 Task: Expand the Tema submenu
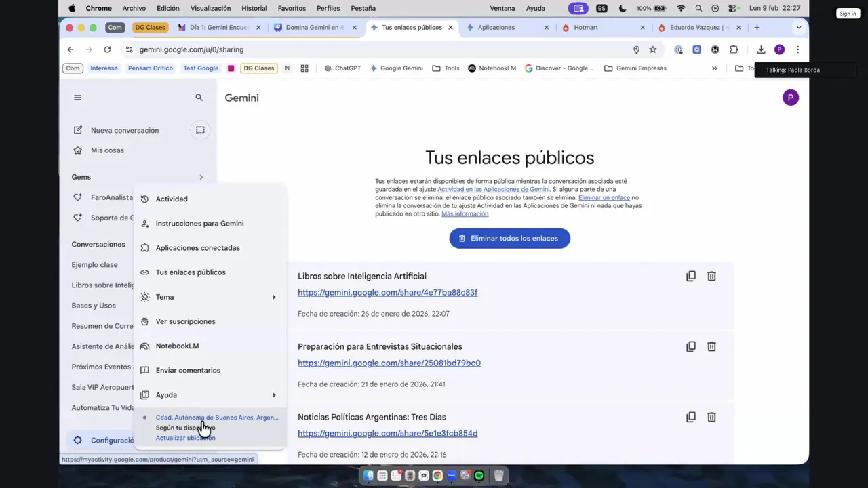(274, 297)
